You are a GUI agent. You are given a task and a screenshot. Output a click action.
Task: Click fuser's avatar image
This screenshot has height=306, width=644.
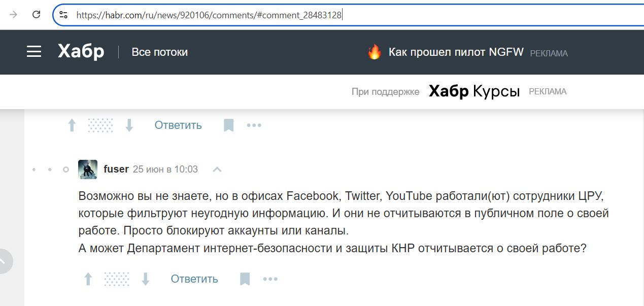pyautogui.click(x=88, y=169)
